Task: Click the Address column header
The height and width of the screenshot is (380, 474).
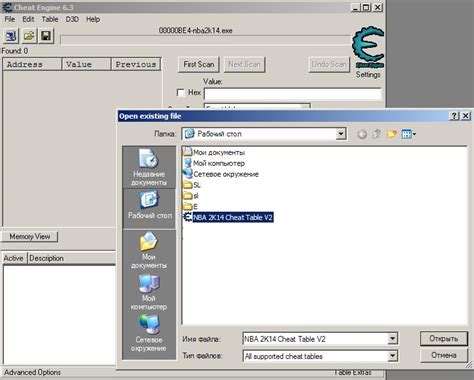Action: point(32,64)
